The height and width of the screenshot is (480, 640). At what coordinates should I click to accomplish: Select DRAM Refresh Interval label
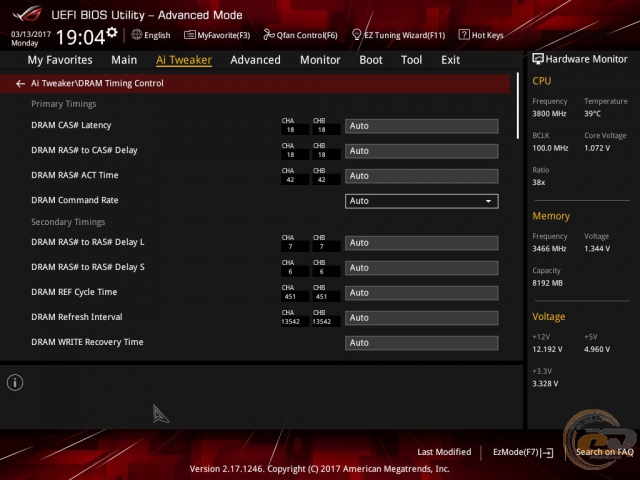point(77,317)
